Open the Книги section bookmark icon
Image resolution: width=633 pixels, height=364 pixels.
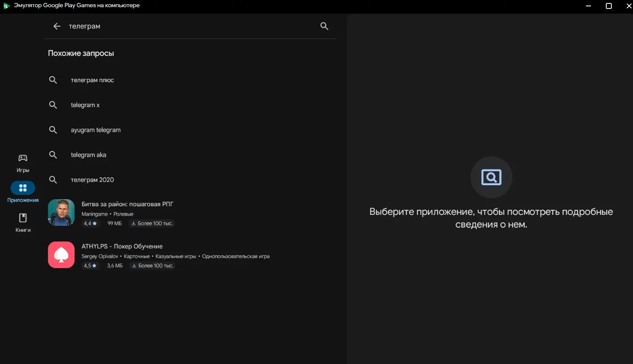point(23,218)
